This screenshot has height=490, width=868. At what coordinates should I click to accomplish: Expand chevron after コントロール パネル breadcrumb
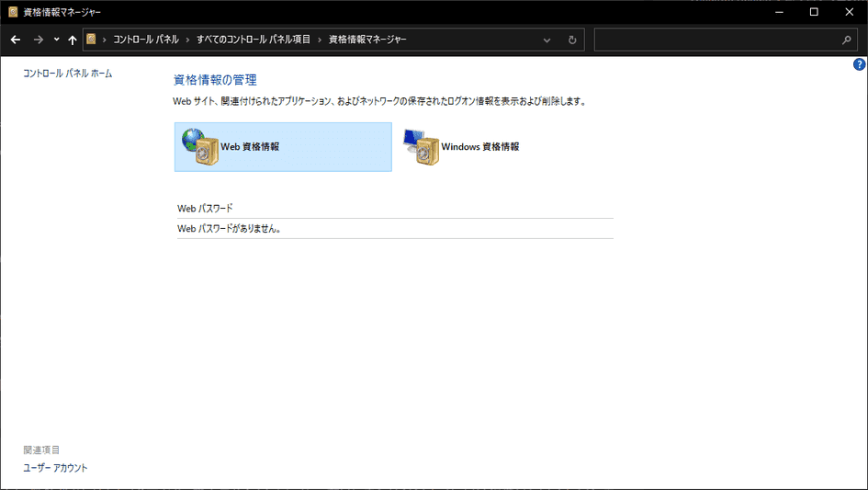click(187, 40)
